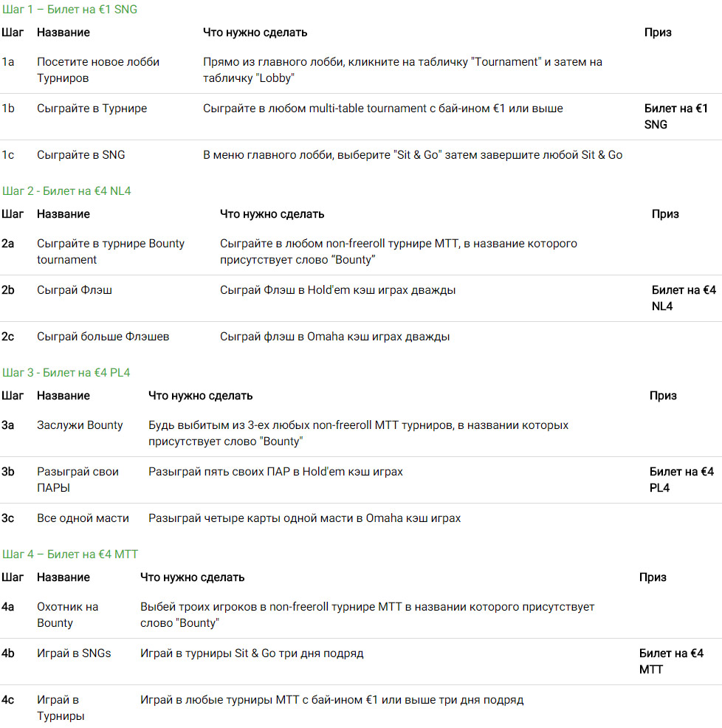Select the 'Сыграй Флэш' task name

click(x=75, y=289)
